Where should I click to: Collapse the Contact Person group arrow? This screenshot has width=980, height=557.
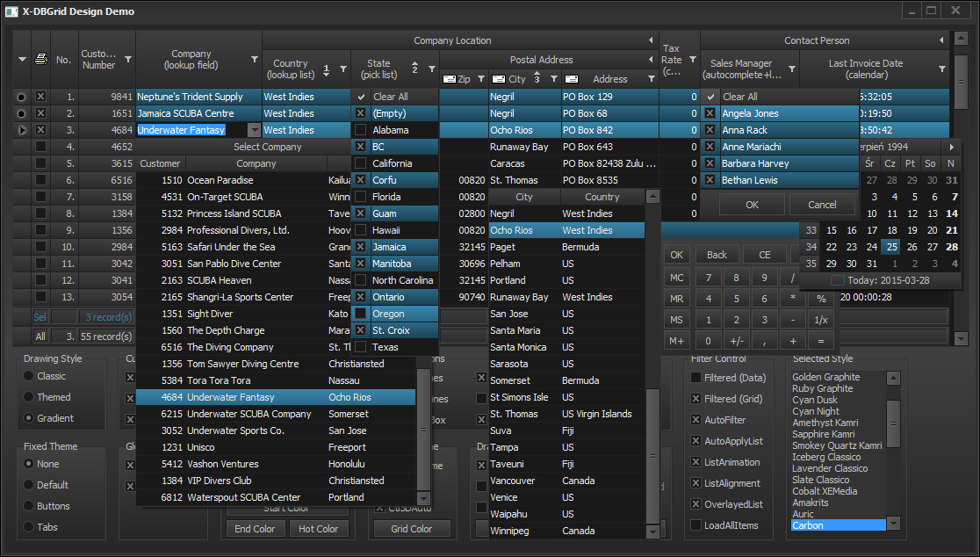pyautogui.click(x=941, y=40)
